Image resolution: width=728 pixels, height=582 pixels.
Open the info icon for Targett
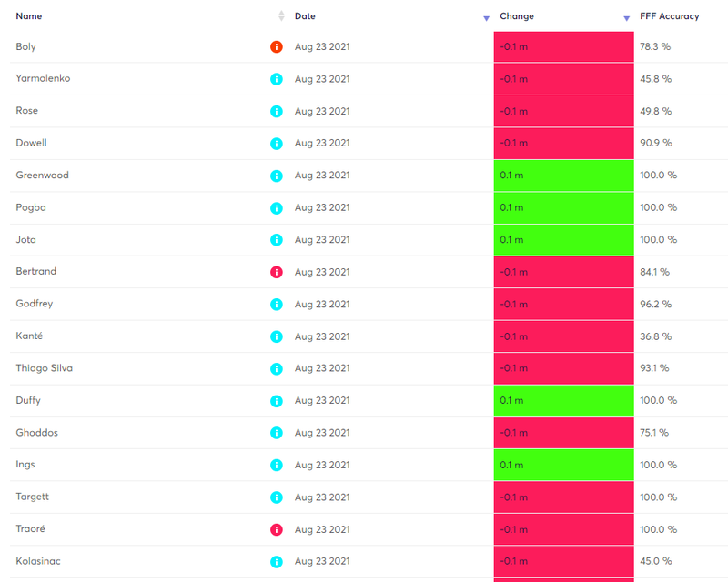(x=277, y=497)
